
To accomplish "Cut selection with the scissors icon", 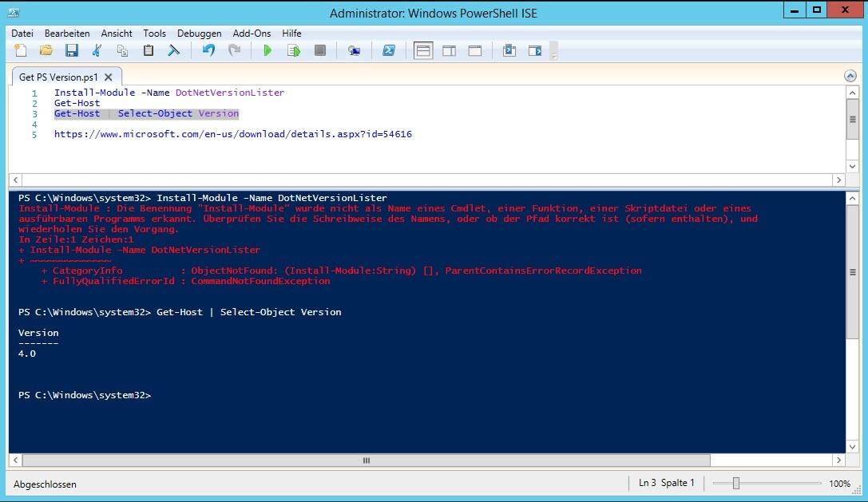I will (97, 51).
